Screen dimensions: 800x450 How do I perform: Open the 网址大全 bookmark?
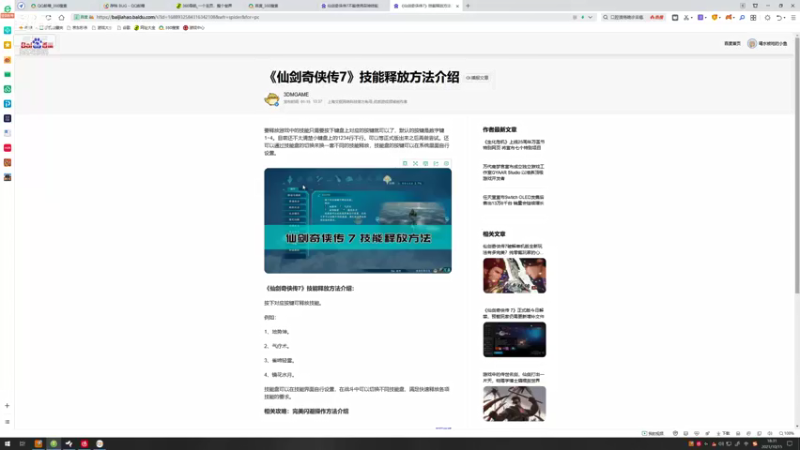pyautogui.click(x=145, y=28)
